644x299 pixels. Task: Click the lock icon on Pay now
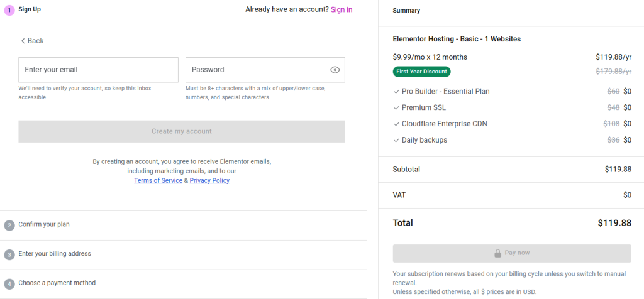pyautogui.click(x=497, y=253)
